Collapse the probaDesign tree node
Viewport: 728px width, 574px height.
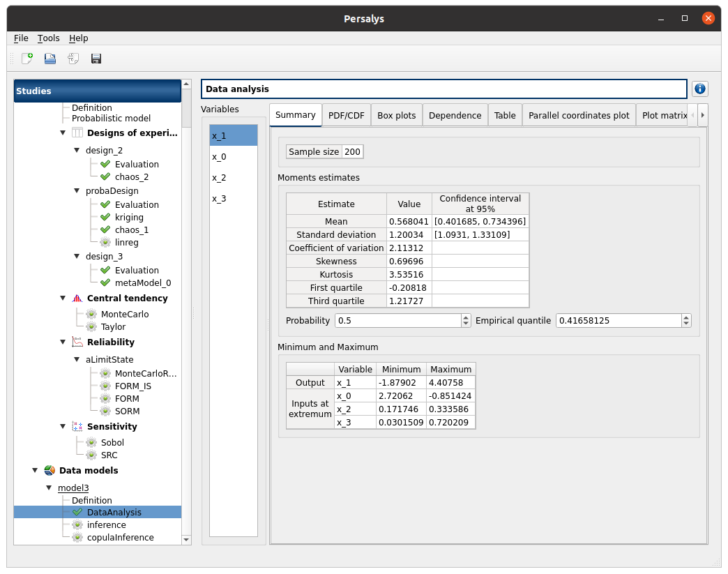(x=77, y=191)
